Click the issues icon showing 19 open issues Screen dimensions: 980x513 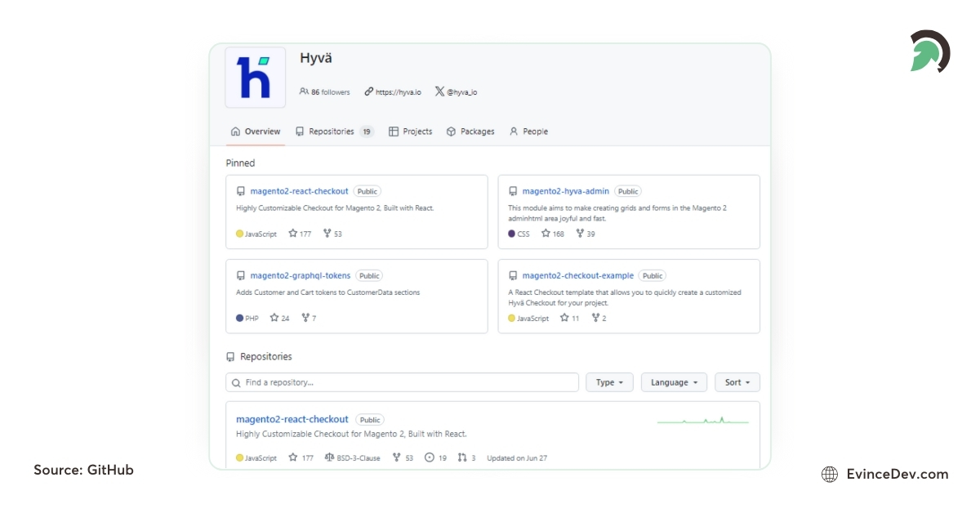click(x=430, y=458)
